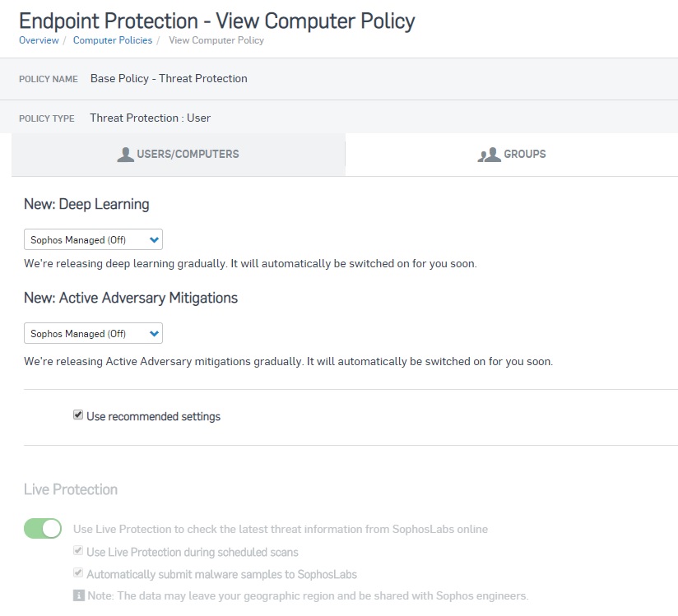The image size is (678, 616).
Task: Toggle the Use recommended settings checkbox
Action: [x=78, y=415]
